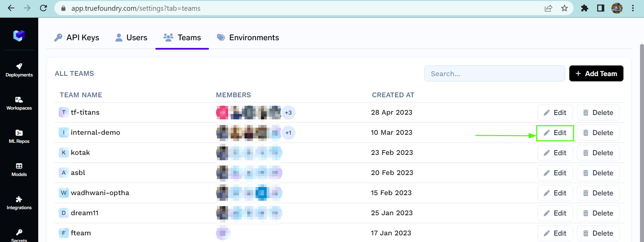Click the fteam member avatar
This screenshot has width=644, height=242.
point(222,233)
